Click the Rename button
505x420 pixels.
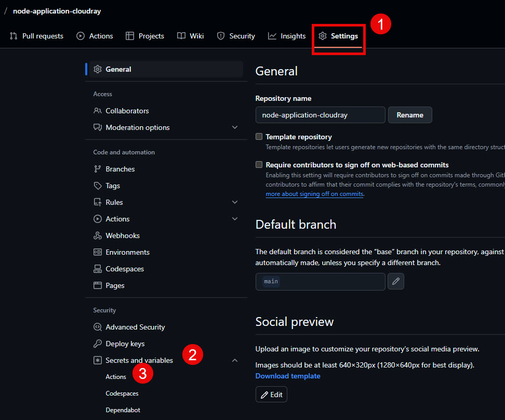[x=410, y=115]
